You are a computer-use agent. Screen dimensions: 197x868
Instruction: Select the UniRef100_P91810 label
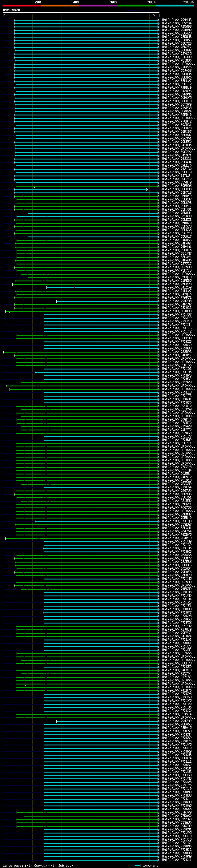click(177, 406)
